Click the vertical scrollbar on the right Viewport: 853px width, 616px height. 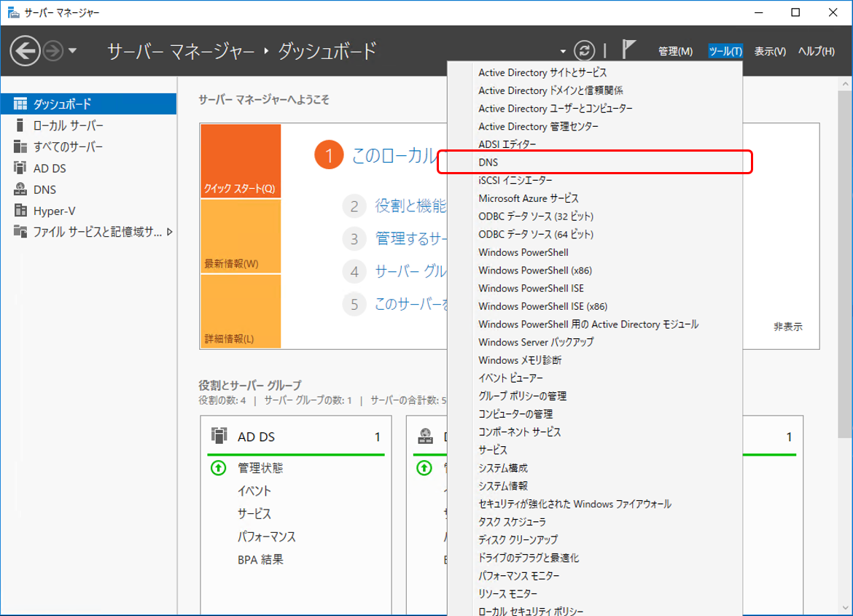(845, 264)
